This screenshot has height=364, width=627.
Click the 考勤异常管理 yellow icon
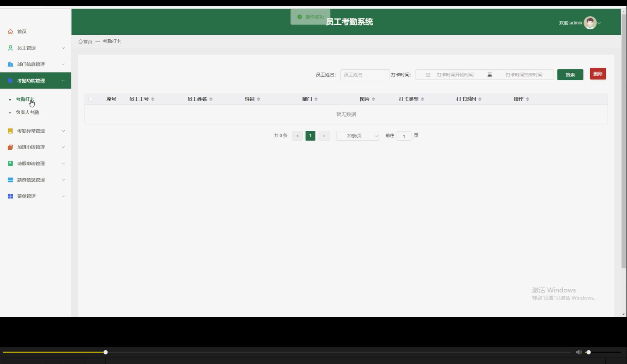10,131
